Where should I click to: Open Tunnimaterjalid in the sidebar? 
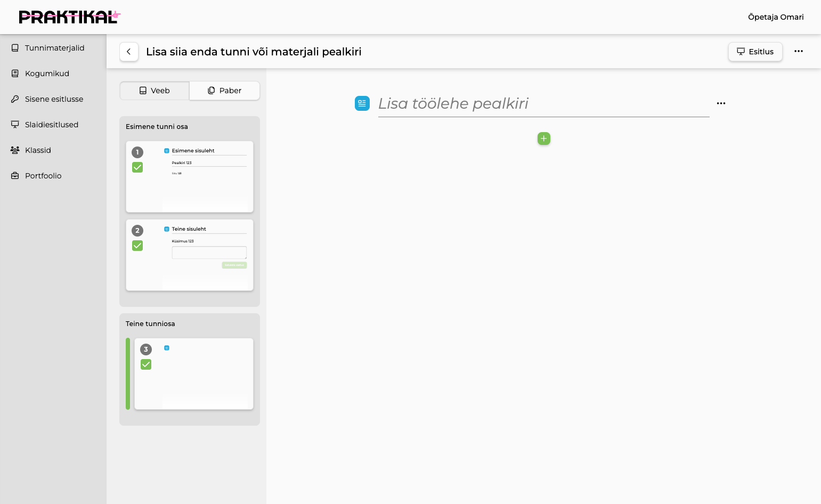tap(53, 48)
